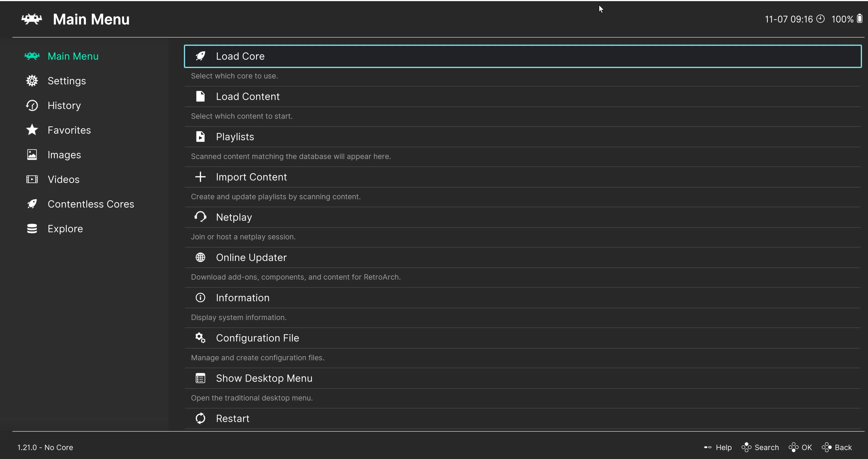868x459 pixels.
Task: Select the Information menu entry
Action: click(243, 298)
